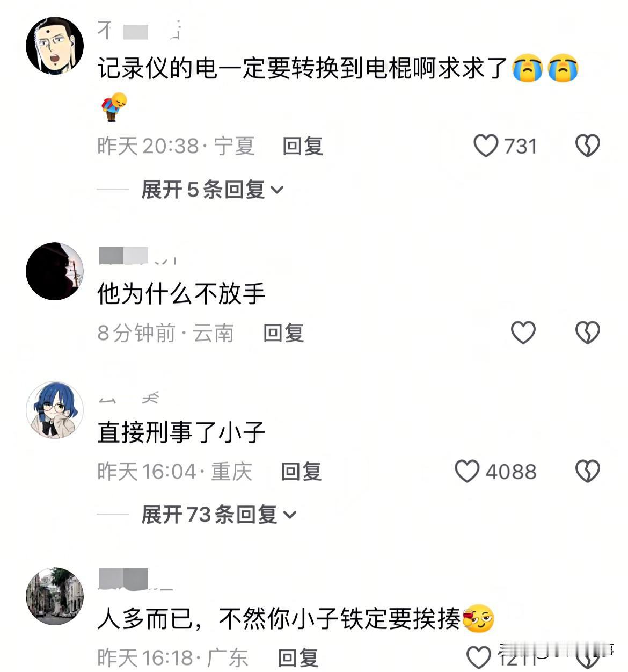Like the 广东 comment about 人多而已
This screenshot has width=628, height=672.
click(x=478, y=657)
